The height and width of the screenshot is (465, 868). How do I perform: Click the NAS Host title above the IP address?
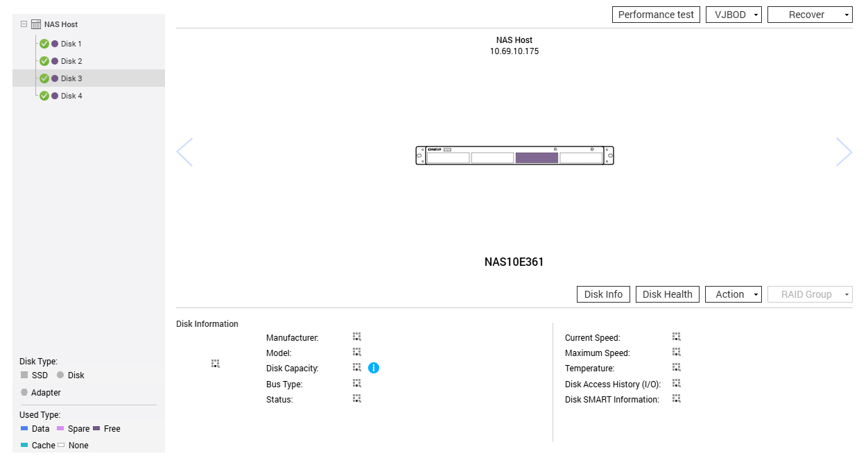514,40
